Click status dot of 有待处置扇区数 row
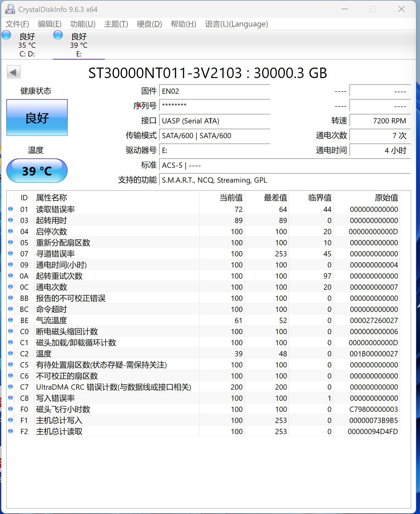The height and width of the screenshot is (514, 420). click(10, 365)
